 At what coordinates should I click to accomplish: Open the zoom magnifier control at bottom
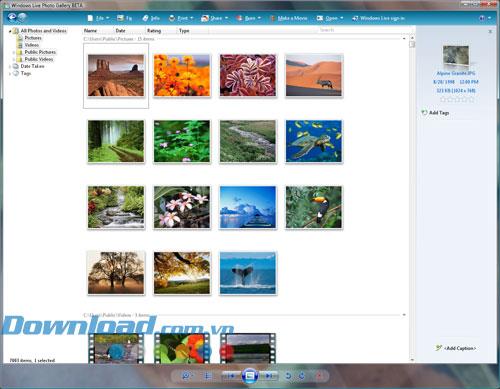coord(186,376)
